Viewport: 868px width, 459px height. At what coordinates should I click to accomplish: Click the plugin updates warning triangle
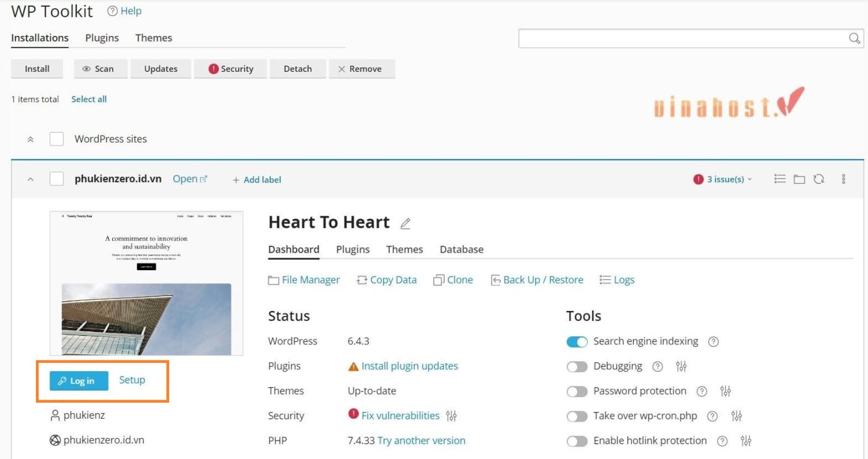pyautogui.click(x=353, y=366)
